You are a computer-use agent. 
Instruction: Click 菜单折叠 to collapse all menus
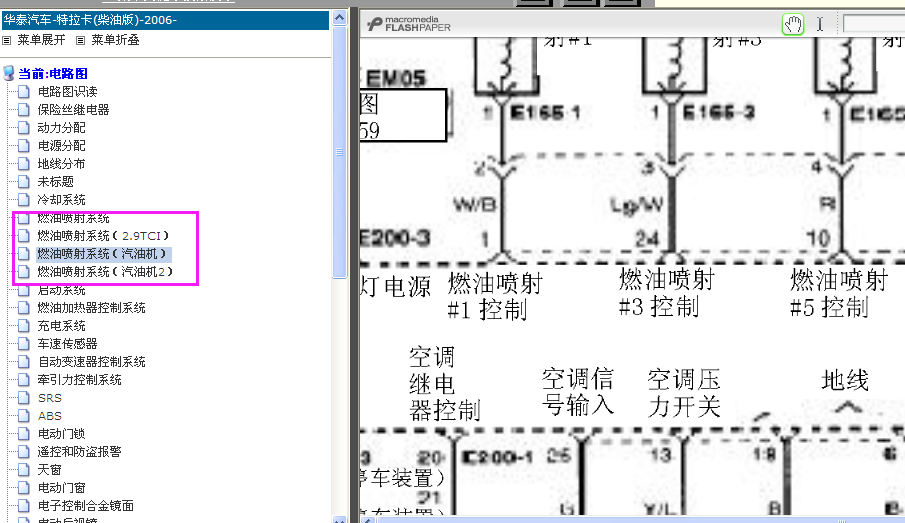[115, 40]
